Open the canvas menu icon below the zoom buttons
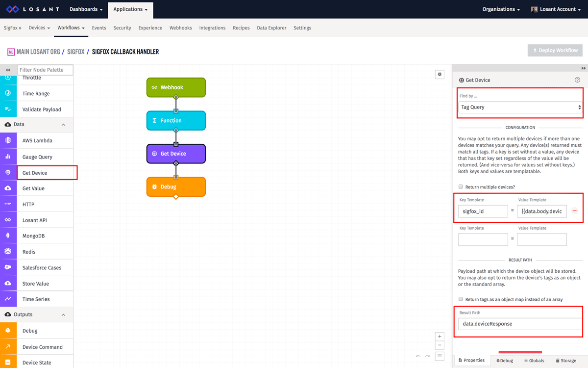The image size is (588, 368). click(440, 356)
